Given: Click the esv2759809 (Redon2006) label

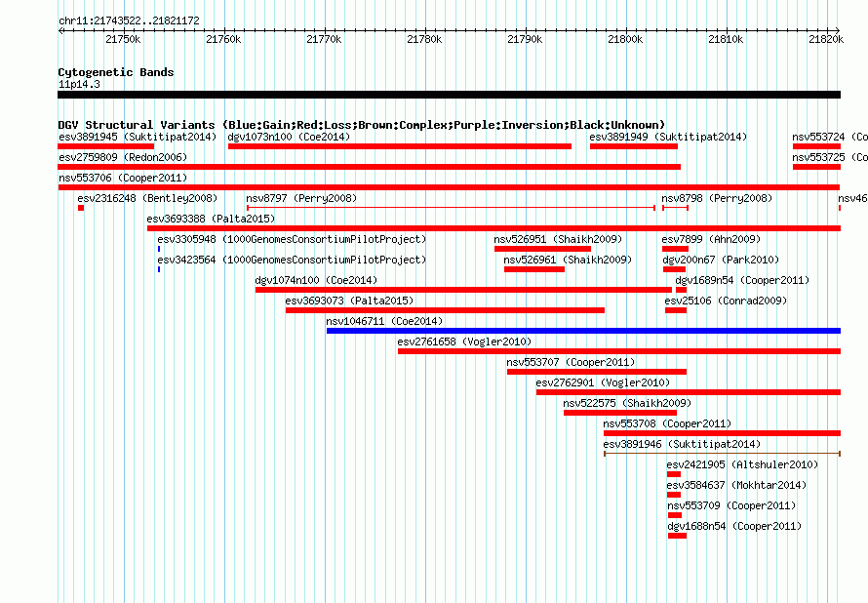Looking at the screenshot, I should [123, 157].
